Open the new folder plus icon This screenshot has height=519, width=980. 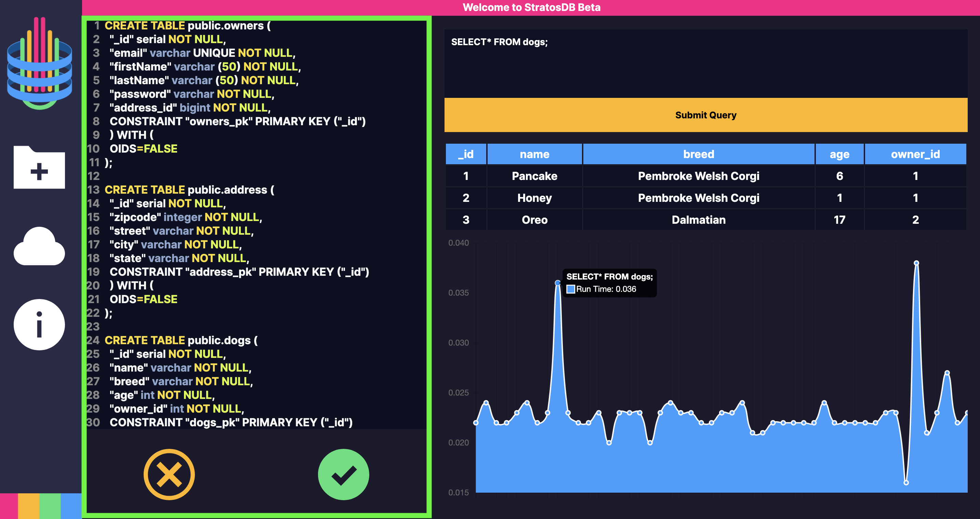[x=39, y=167]
